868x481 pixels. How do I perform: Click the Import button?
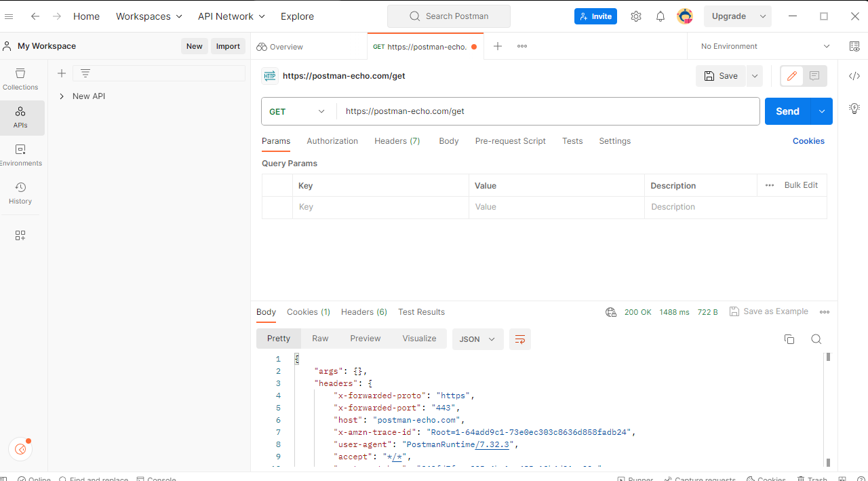coord(228,46)
